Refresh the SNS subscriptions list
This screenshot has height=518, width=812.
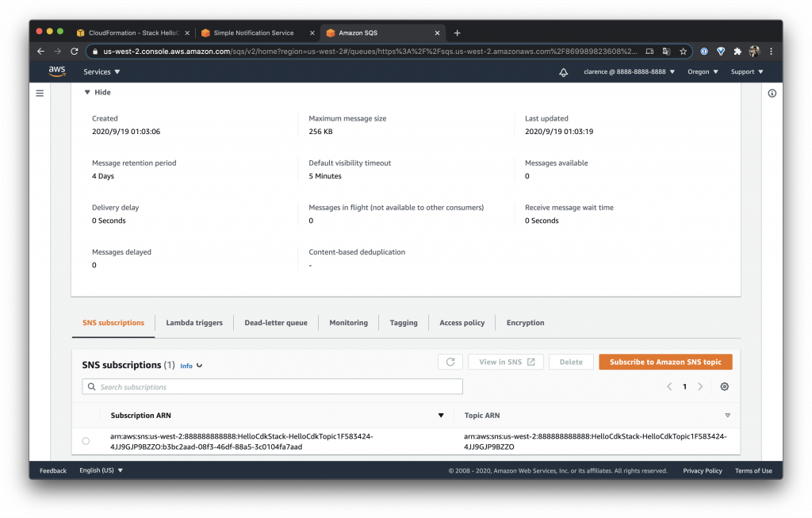point(450,362)
